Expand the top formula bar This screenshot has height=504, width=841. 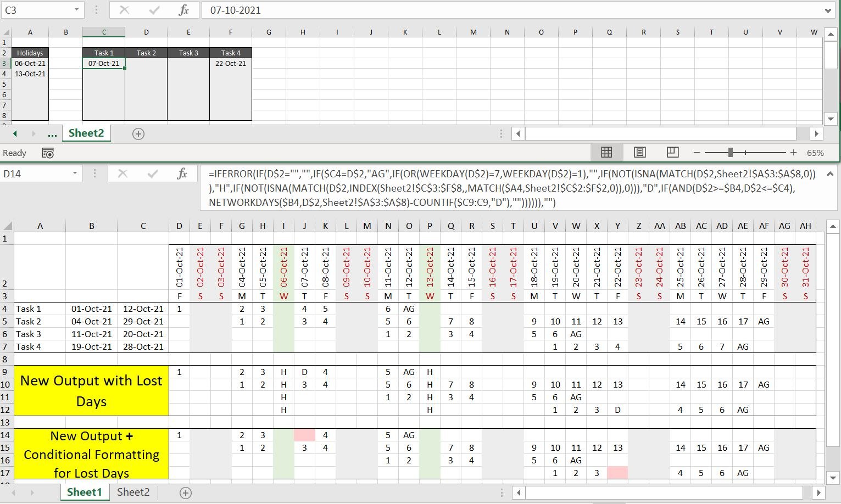coord(828,10)
